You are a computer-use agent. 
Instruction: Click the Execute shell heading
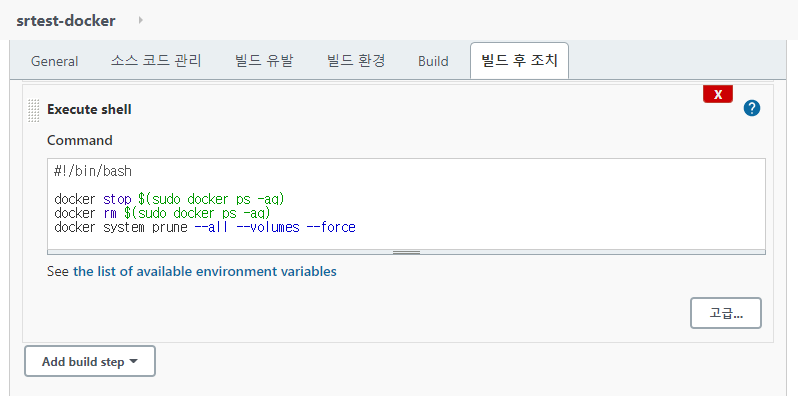pyautogui.click(x=89, y=109)
